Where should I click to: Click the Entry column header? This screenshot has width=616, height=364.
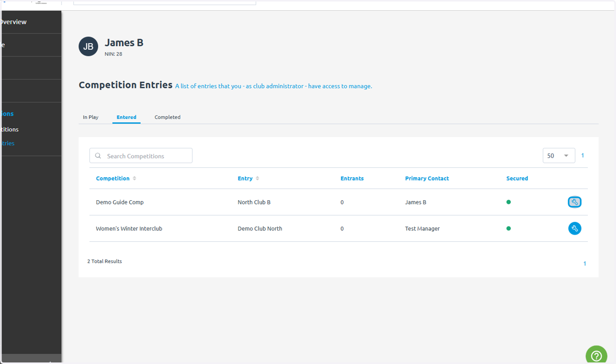pos(245,179)
